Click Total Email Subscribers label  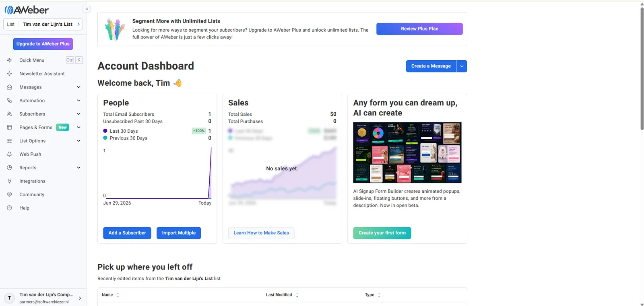coord(128,115)
